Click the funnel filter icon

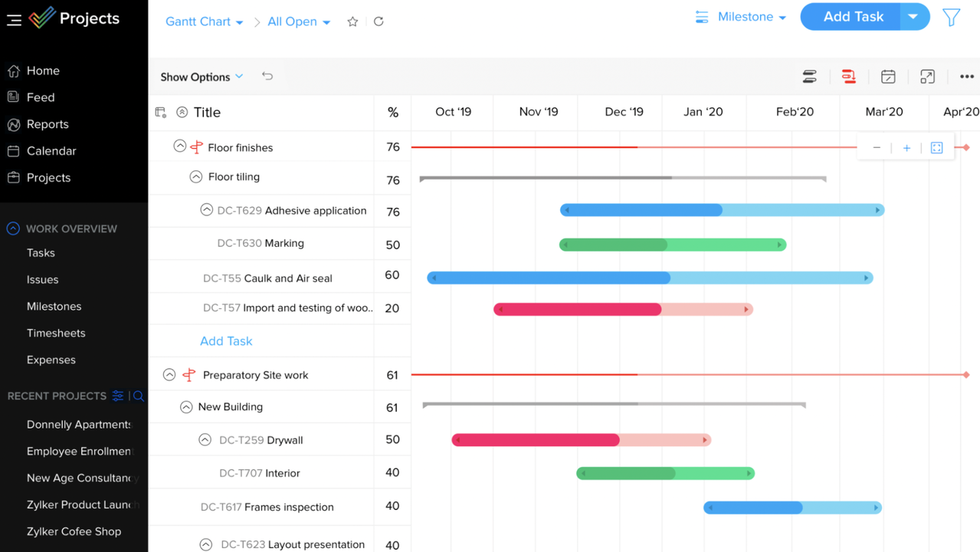(951, 18)
